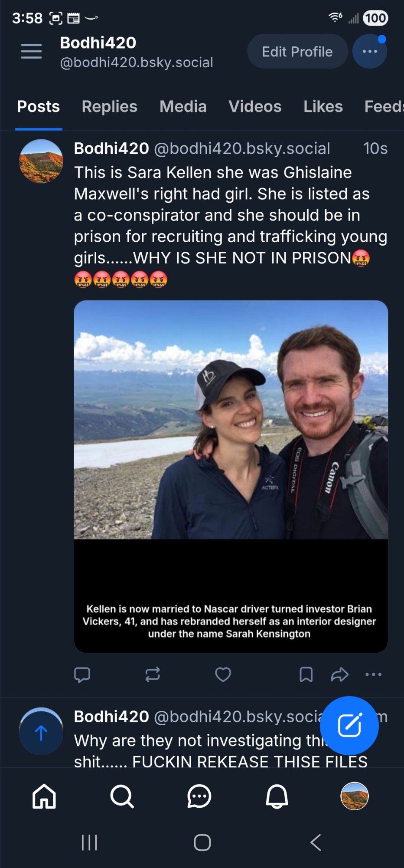The width and height of the screenshot is (404, 868).
Task: Open the Videos tab
Action: 255,107
